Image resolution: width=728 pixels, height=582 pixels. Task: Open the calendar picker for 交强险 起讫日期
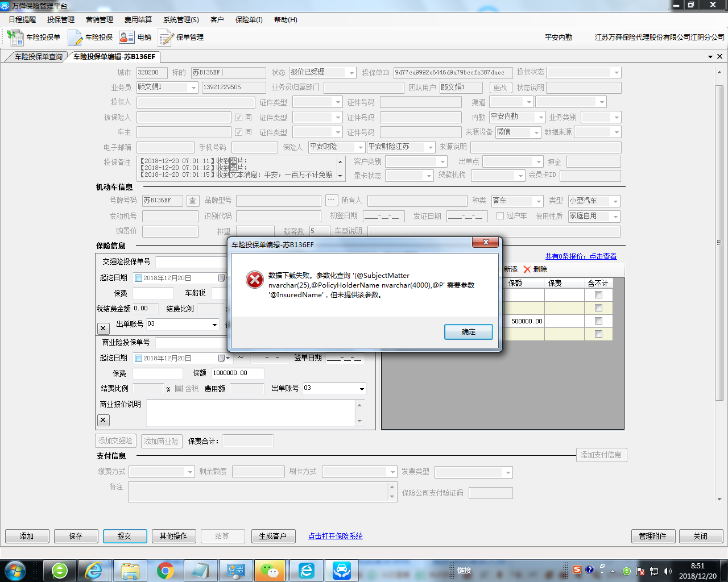tap(221, 278)
